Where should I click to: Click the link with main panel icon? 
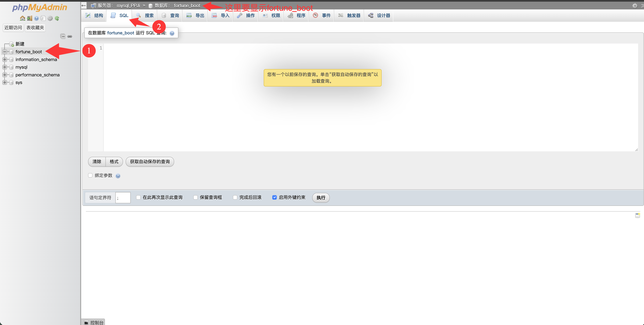pyautogui.click(x=70, y=36)
